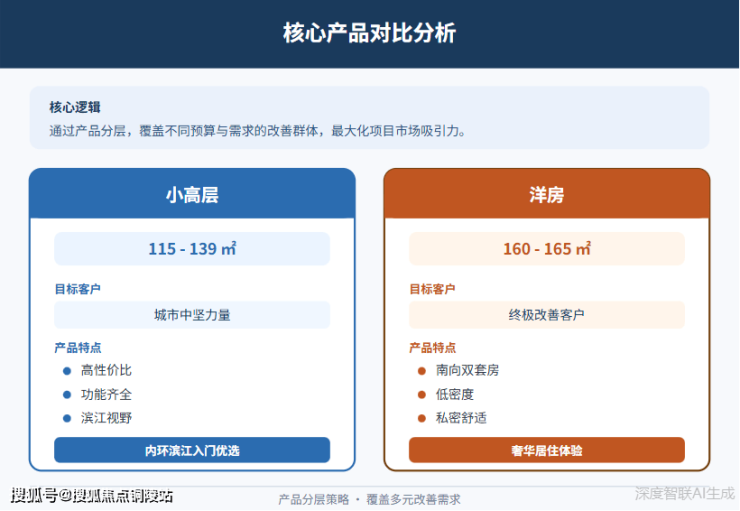Click the 内环滨江入门优选 button

click(x=192, y=450)
